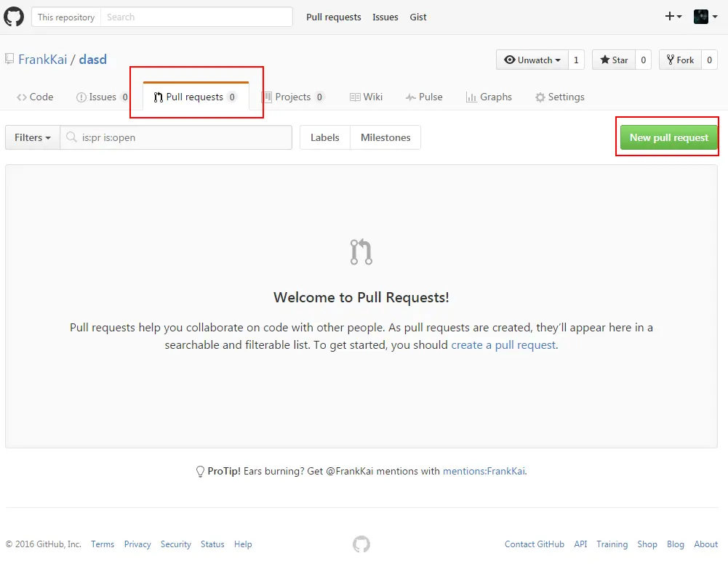This screenshot has width=728, height=577.
Task: Open the FrankKai owner link
Action: 43,60
